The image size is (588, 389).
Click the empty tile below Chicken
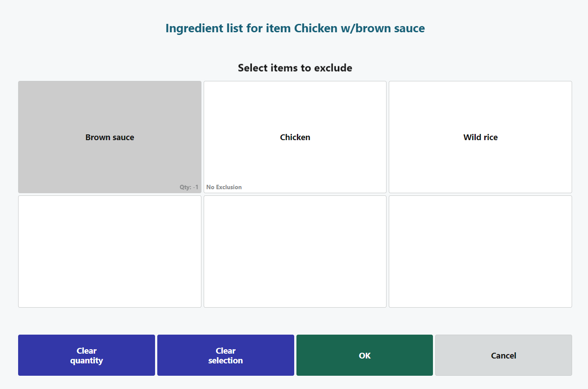(295, 252)
